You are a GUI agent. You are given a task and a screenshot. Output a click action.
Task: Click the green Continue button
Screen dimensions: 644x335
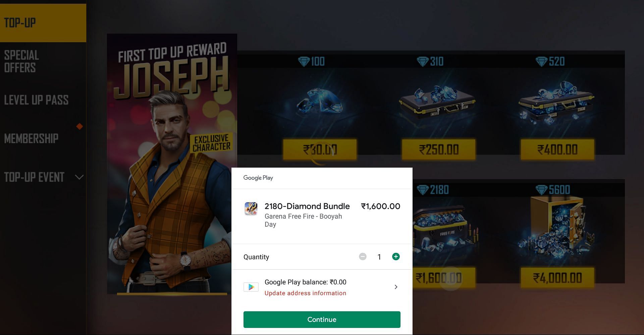point(322,320)
